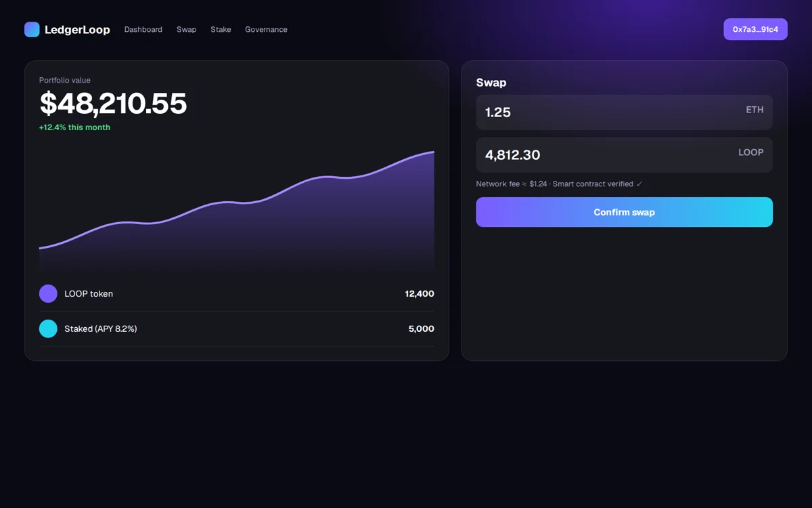
Task: Click the 5,000 staked value
Action: [422, 329]
